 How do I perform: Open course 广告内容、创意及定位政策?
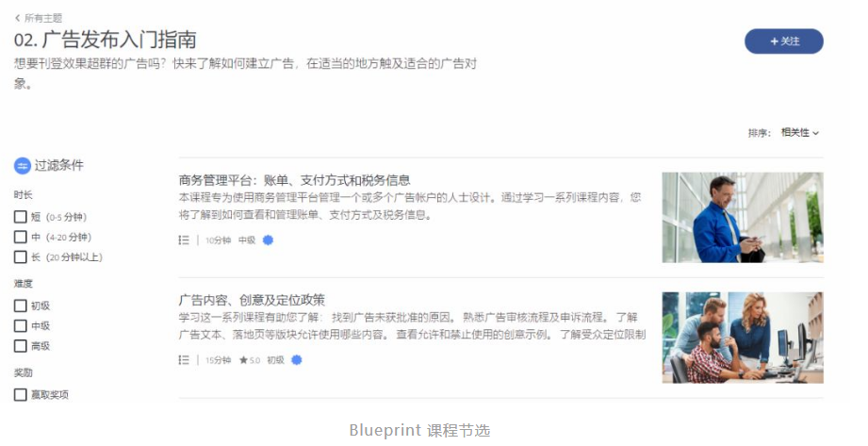[x=252, y=300]
